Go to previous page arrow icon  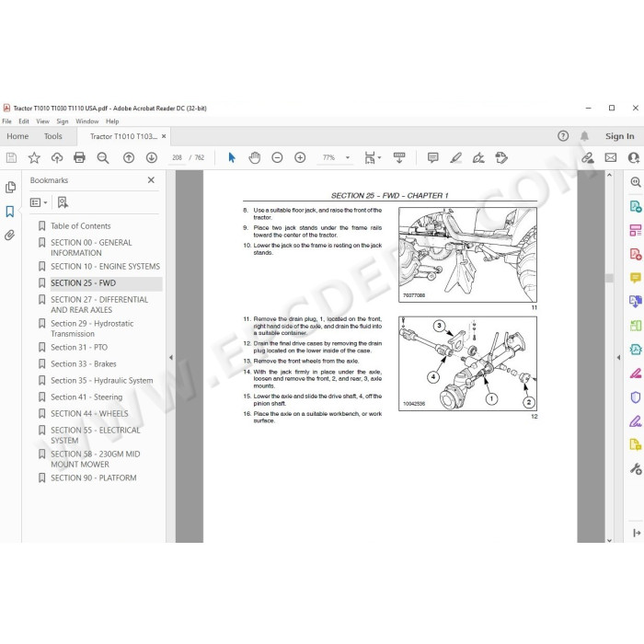[129, 157]
